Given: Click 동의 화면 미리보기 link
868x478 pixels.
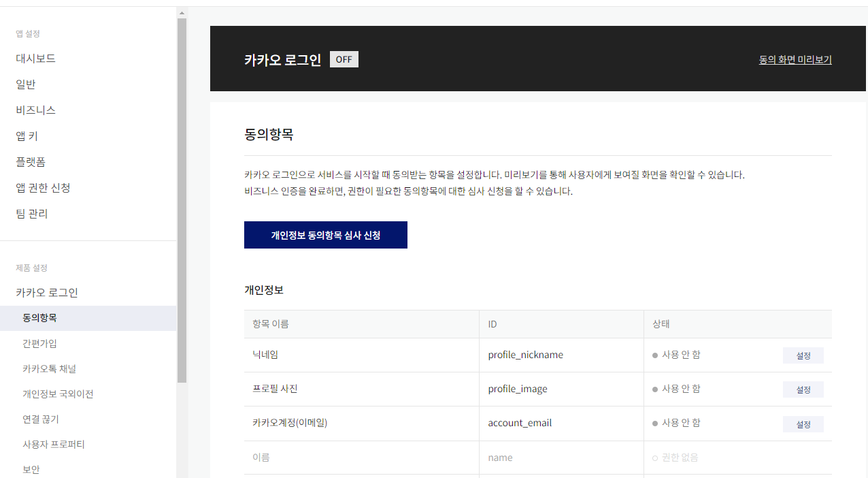Looking at the screenshot, I should pos(795,59).
